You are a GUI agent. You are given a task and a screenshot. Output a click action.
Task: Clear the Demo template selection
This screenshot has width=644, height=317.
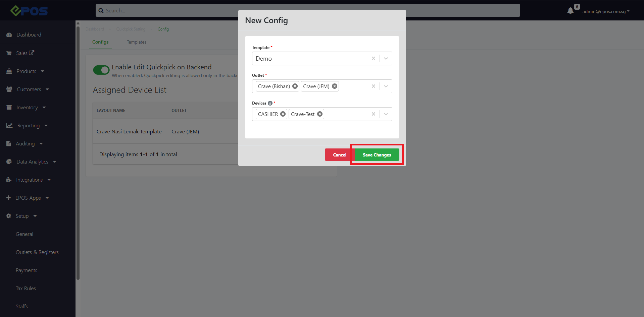pyautogui.click(x=373, y=58)
